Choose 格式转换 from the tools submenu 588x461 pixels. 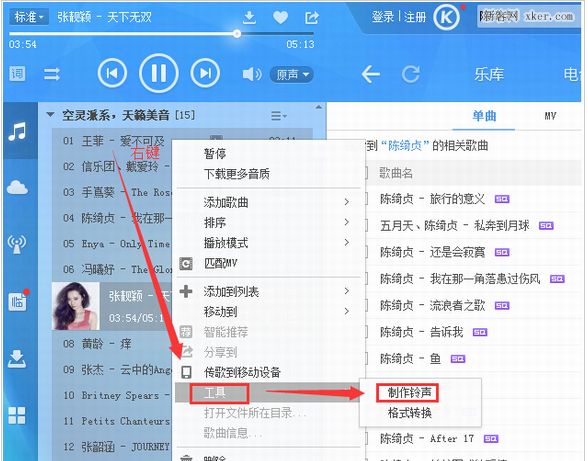pyautogui.click(x=410, y=413)
